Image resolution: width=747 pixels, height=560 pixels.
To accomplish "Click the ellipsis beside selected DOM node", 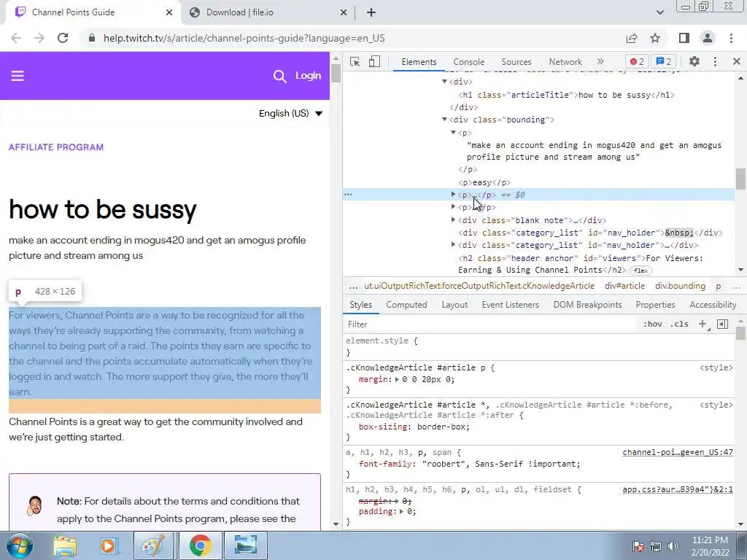I will 348,194.
